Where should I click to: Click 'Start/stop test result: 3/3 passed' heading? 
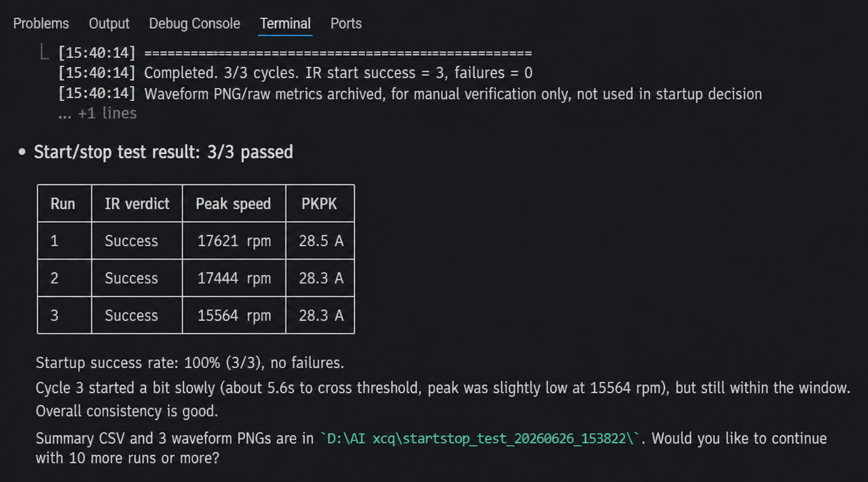pos(163,152)
